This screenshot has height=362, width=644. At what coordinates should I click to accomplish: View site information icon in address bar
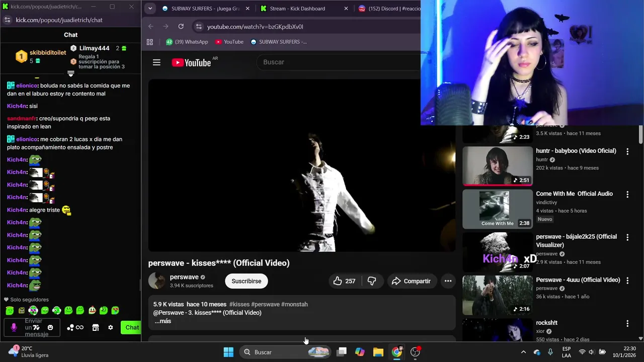(199, 27)
